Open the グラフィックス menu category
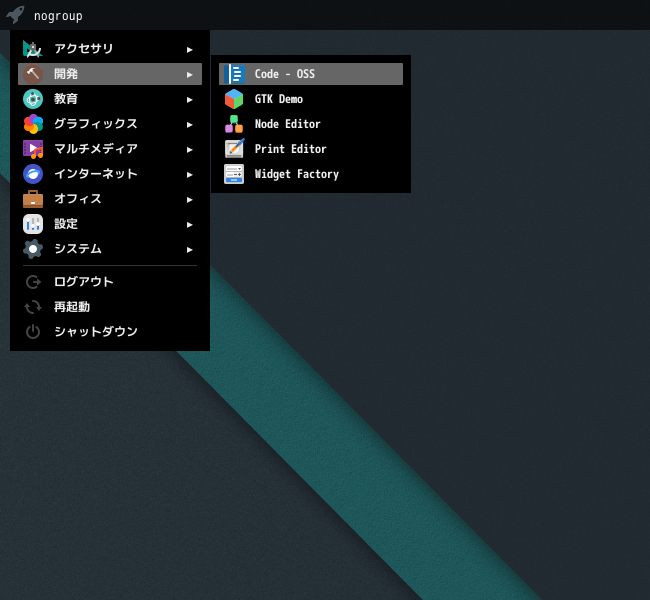The height and width of the screenshot is (600, 650). coord(110,124)
